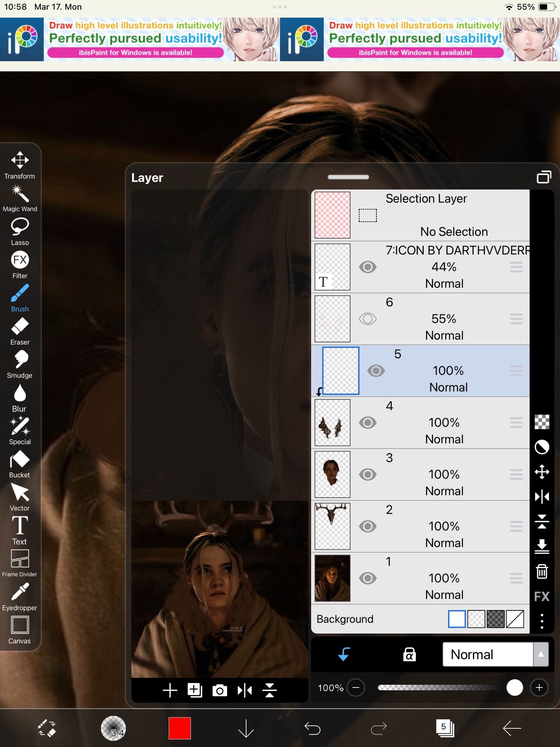Flip horizontally using icon under canvas preview
The height and width of the screenshot is (747, 560).
pyautogui.click(x=245, y=691)
